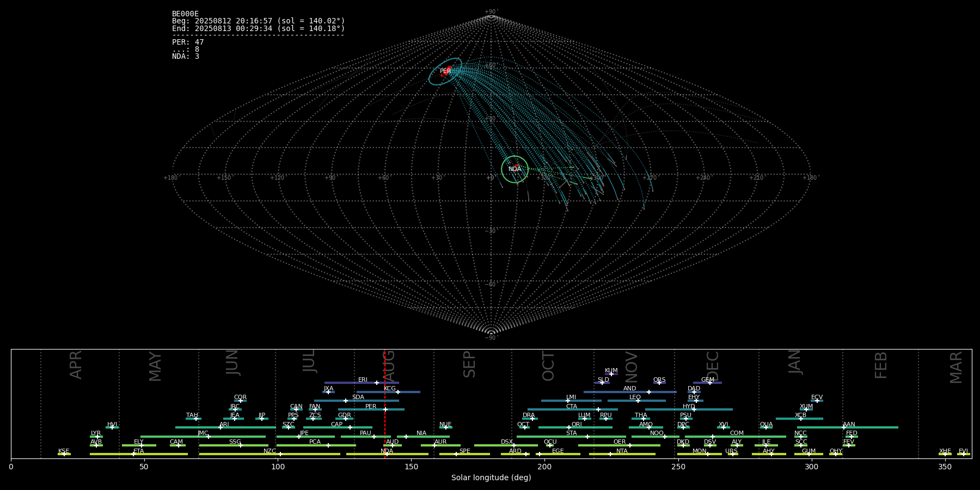Click the +90 declination label at map top
The width and height of the screenshot is (980, 490).
point(491,12)
